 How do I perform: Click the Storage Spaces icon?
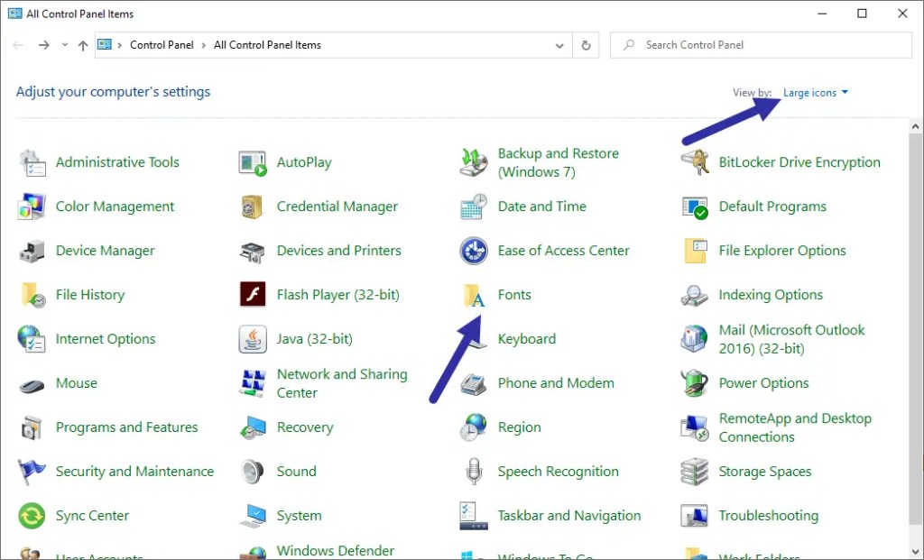click(695, 472)
